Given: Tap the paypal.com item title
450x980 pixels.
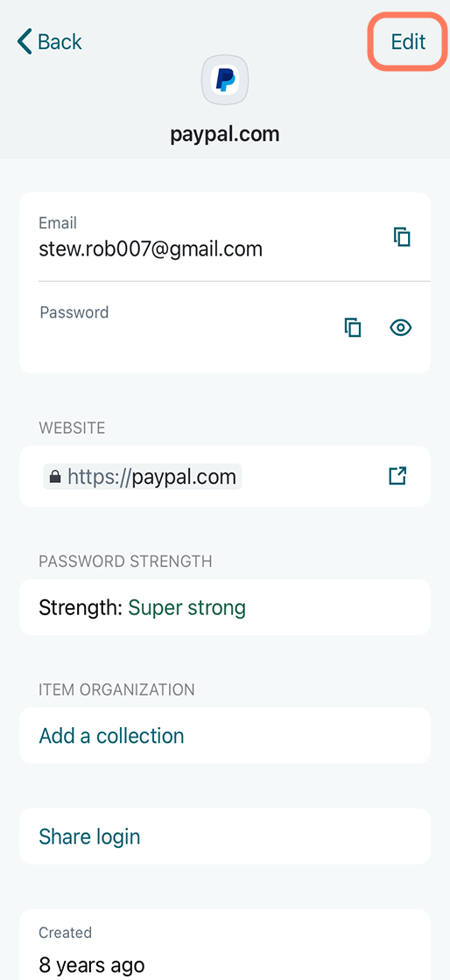Looking at the screenshot, I should (x=225, y=135).
